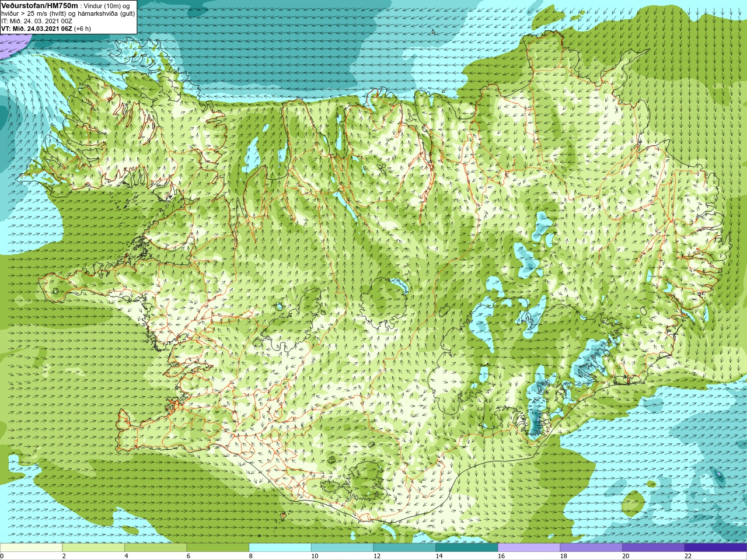Viewport: 747px width, 560px height.
Task: Click the legend scale label "0"
Action: point(2,556)
